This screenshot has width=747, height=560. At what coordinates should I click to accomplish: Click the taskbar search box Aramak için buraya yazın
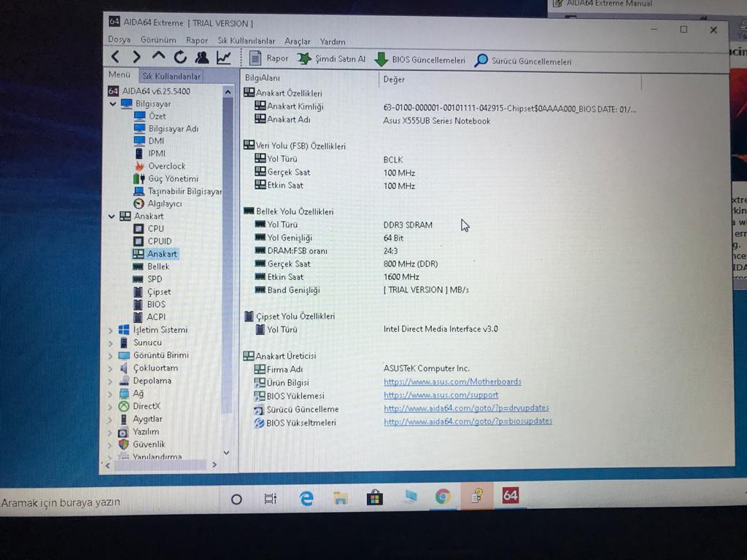(109, 502)
